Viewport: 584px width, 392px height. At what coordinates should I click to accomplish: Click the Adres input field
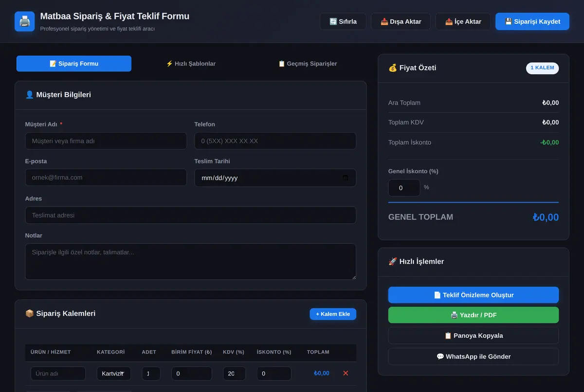pos(191,215)
